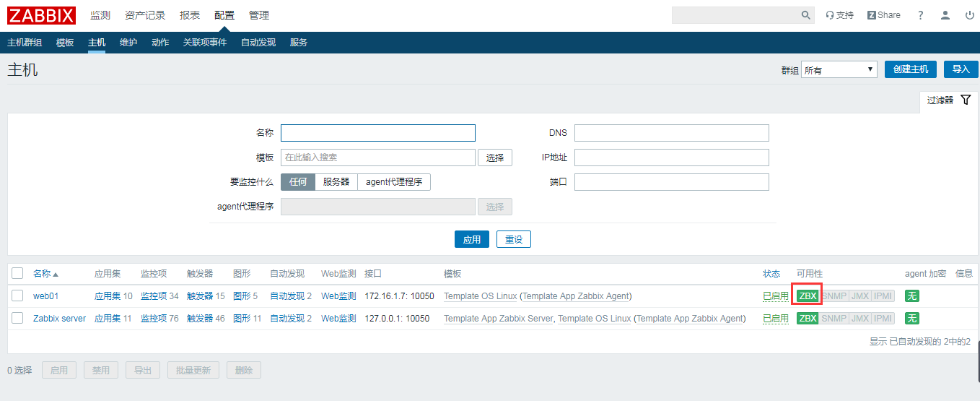Click the ZBX availability badge for Zabbix server

point(808,319)
